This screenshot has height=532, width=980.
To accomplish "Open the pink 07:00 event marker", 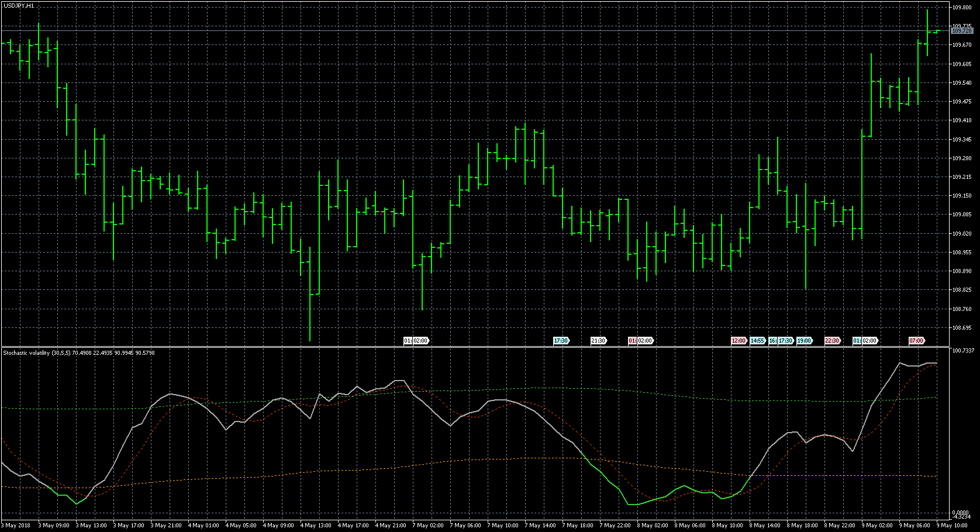I will coord(916,340).
